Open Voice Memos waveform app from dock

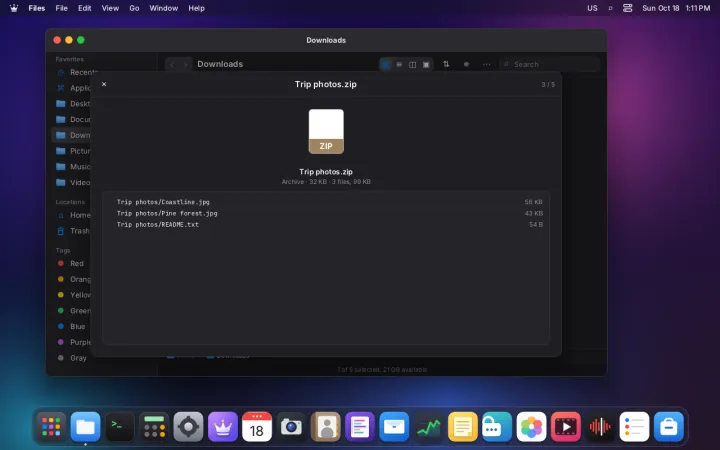(600, 427)
